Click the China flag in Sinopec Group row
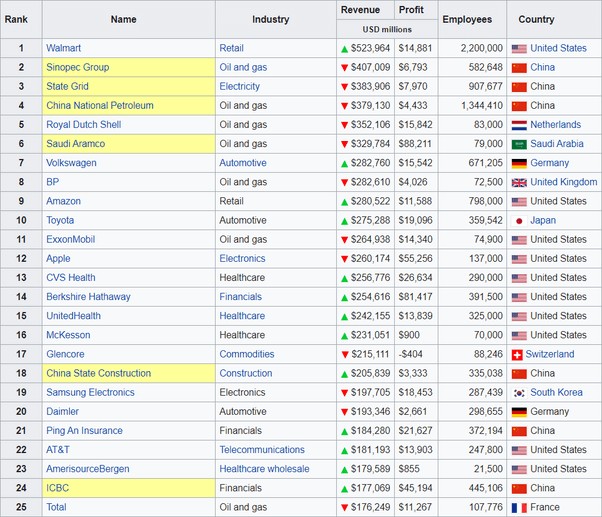This screenshot has width=602, height=517. click(x=519, y=68)
